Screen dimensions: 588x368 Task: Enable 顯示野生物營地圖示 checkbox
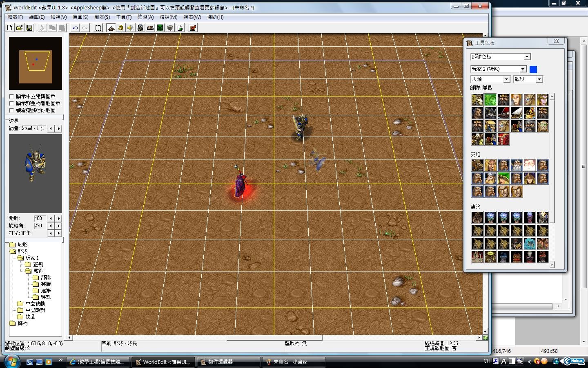[x=11, y=103]
